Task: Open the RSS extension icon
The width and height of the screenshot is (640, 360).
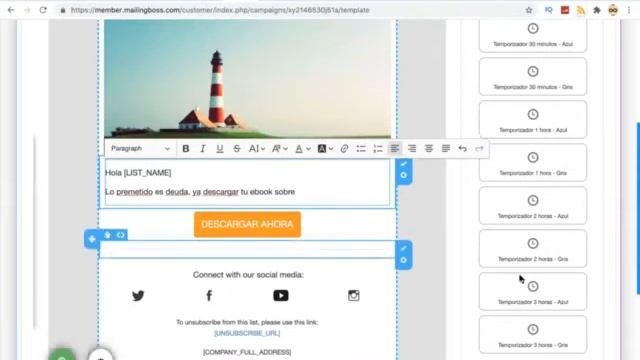Action: 581,10
